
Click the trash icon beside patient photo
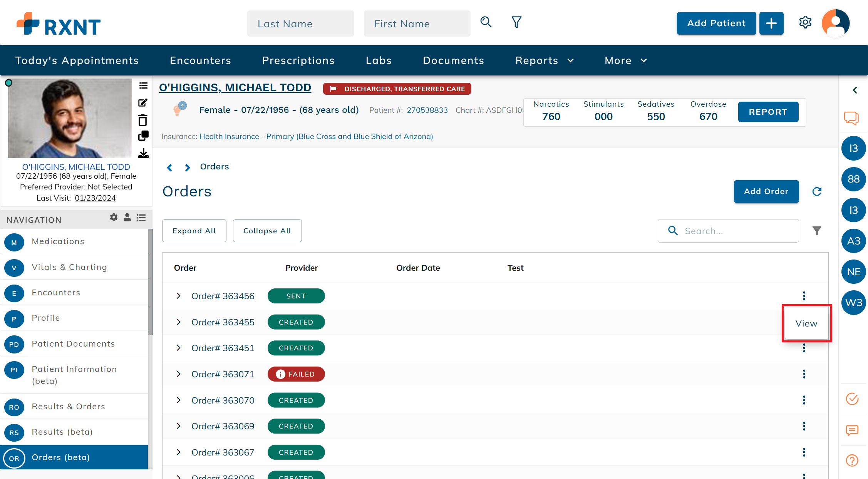click(x=143, y=120)
